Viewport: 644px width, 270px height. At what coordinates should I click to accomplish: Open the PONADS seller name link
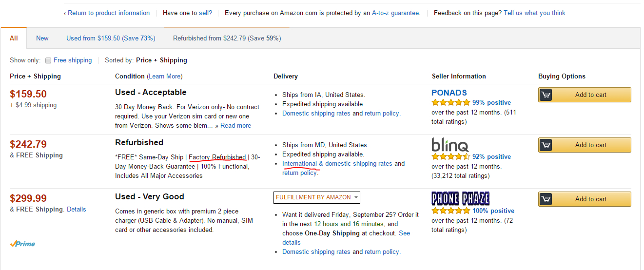pos(449,93)
